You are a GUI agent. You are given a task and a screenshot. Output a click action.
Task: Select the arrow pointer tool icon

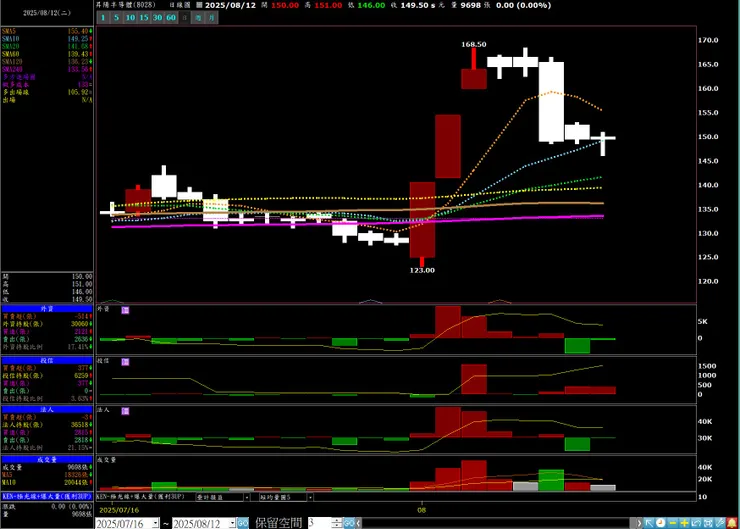tap(649, 523)
